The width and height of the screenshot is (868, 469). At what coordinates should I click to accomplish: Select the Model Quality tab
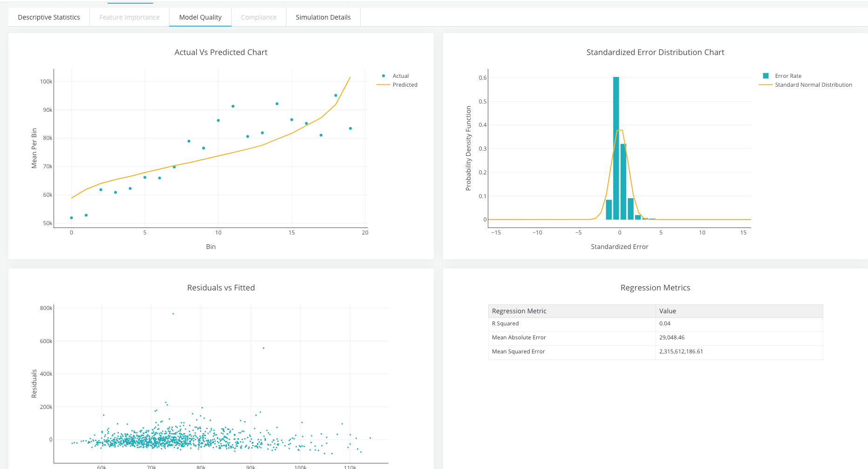(x=200, y=17)
